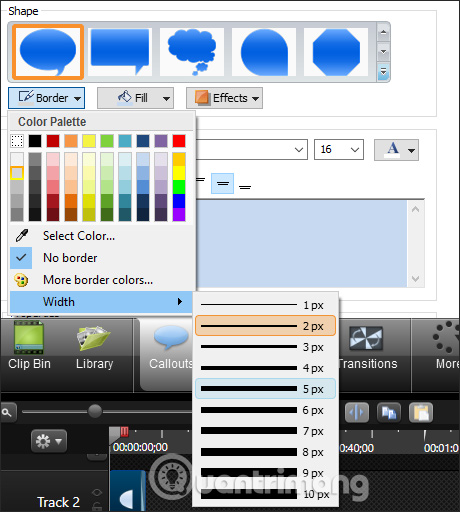Pick the bright red color swatch
Image resolution: width=460 pixels, height=512 pixels.
(179, 141)
